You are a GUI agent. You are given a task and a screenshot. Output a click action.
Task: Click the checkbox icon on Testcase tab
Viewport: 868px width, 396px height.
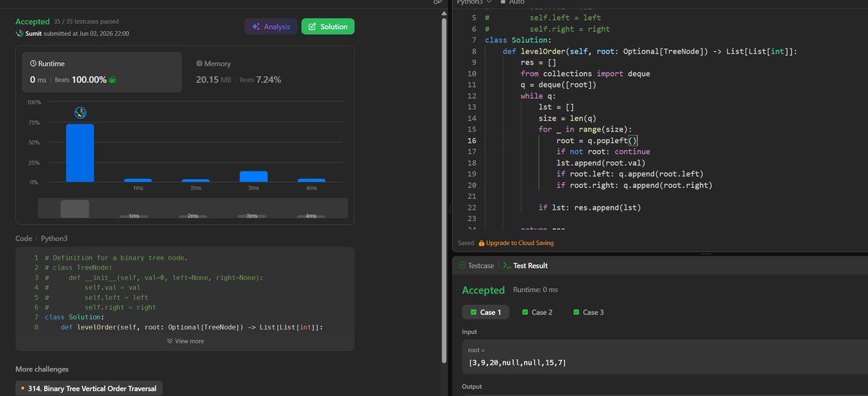(x=462, y=265)
